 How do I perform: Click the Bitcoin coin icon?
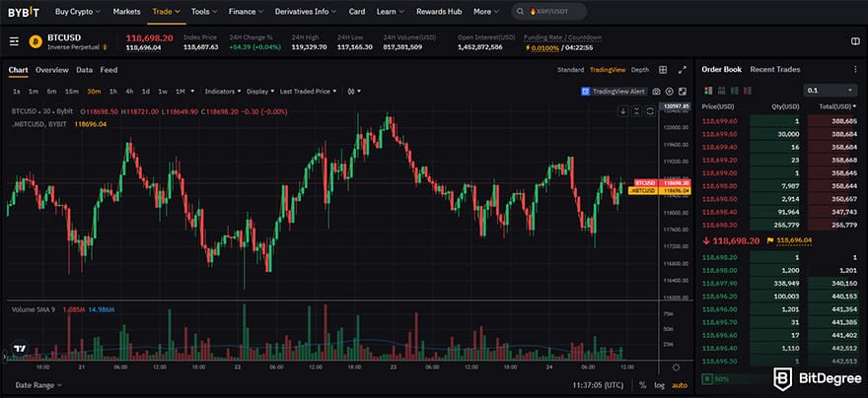click(x=36, y=41)
